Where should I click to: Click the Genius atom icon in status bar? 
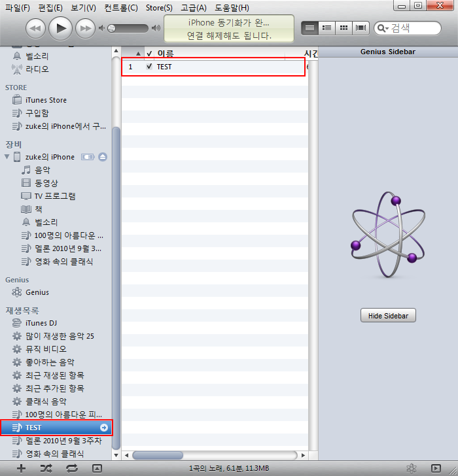[x=412, y=468]
